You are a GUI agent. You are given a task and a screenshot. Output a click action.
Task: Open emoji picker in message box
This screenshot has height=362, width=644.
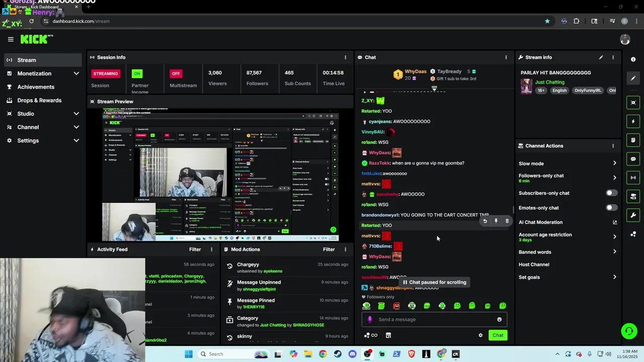[x=499, y=319]
